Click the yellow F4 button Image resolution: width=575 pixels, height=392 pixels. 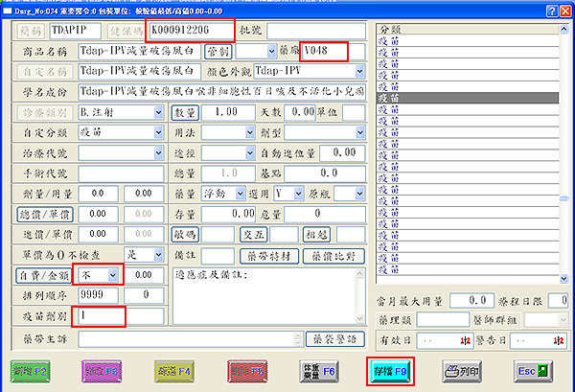pyautogui.click(x=176, y=369)
